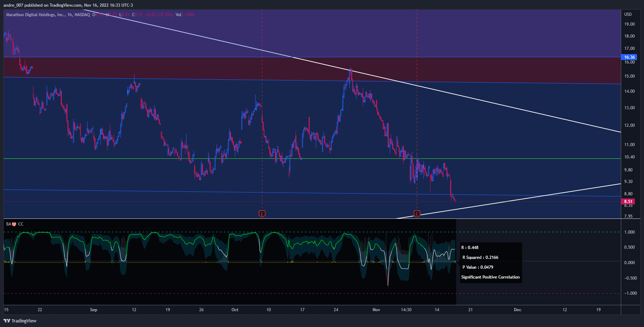The image size is (644, 327).
Task: Click the 'Oct' date label on time axis
Action: [x=235, y=310]
